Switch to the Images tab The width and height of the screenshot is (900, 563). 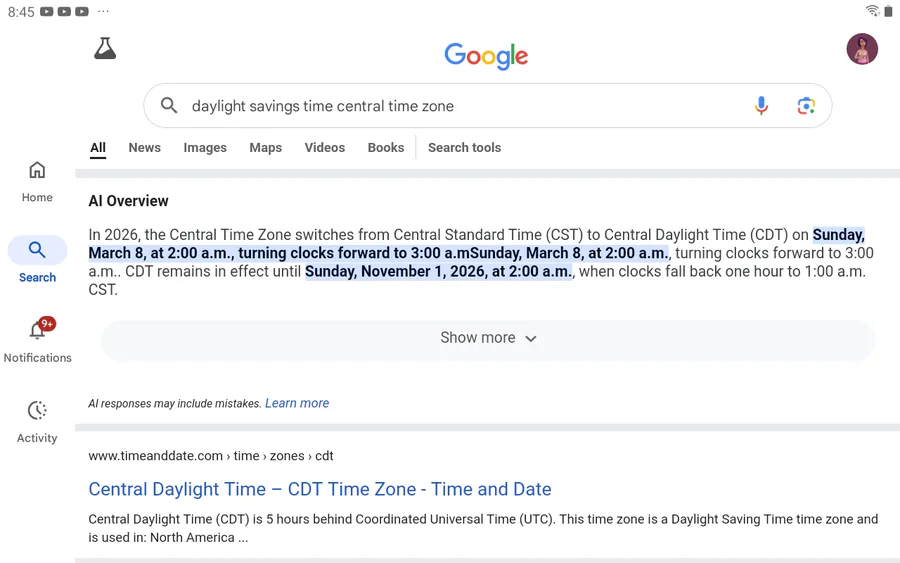pos(205,147)
